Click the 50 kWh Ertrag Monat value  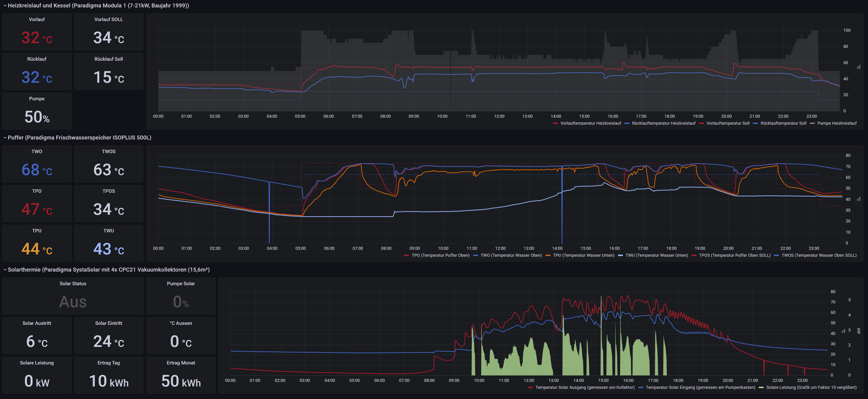coord(181,381)
